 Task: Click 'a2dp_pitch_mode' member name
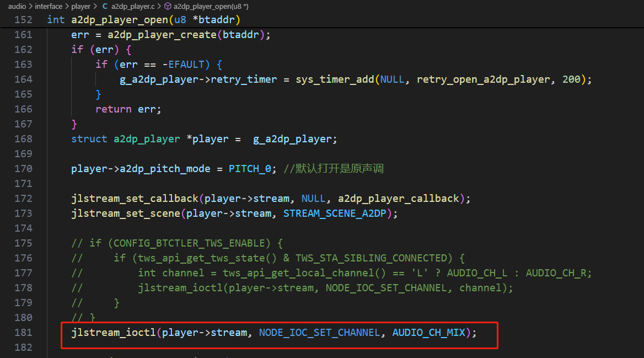[x=165, y=168]
